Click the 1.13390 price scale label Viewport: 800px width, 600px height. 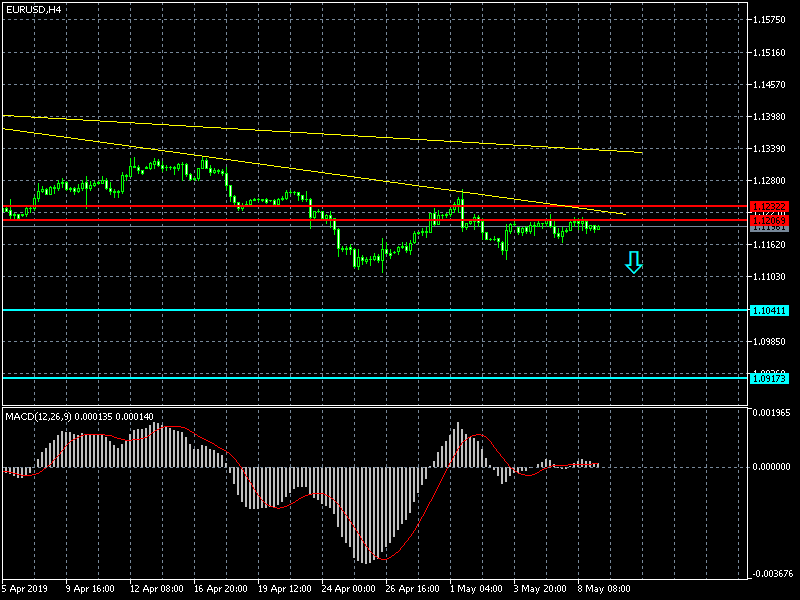coord(771,149)
